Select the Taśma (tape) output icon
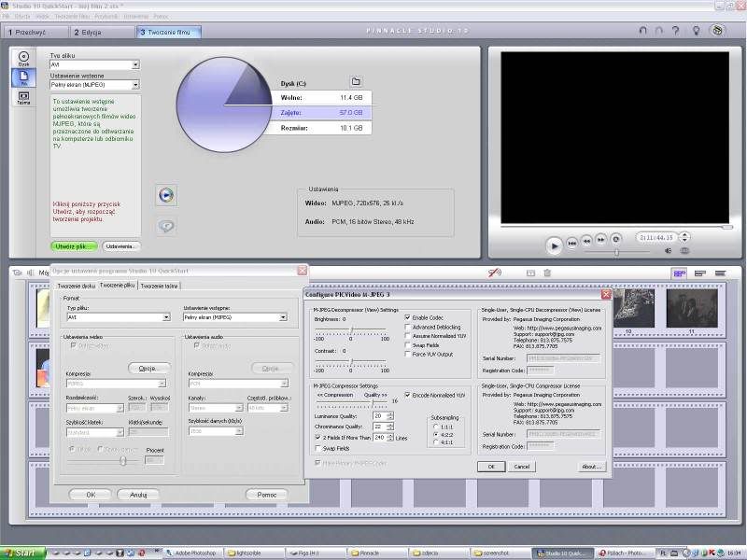Screen dimensions: 747x560 point(23,98)
